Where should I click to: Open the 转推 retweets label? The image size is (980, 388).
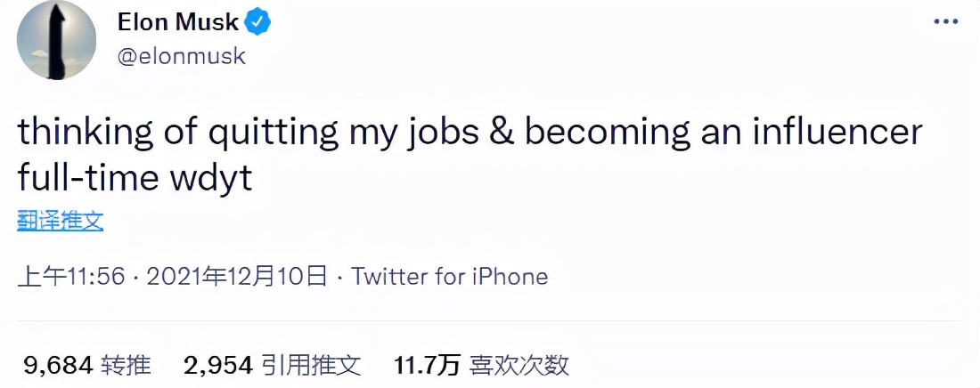pyautogui.click(x=126, y=365)
